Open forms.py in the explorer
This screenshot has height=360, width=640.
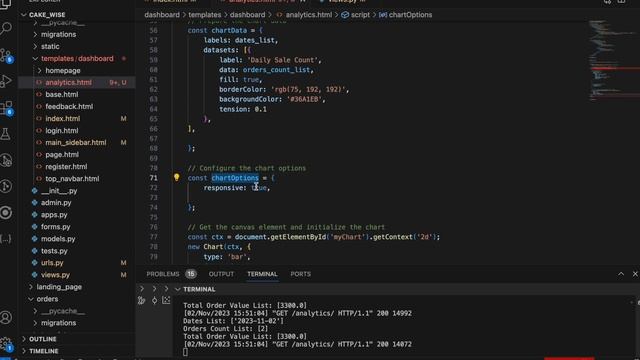tap(56, 227)
